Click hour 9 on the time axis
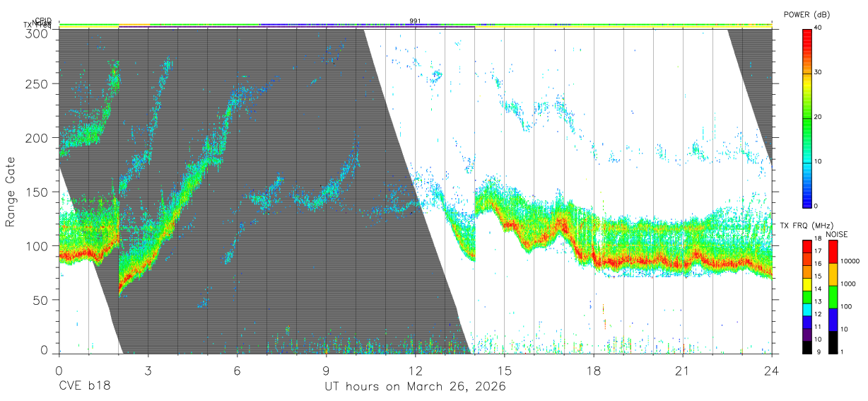This screenshot has height=401, width=868. [x=327, y=370]
